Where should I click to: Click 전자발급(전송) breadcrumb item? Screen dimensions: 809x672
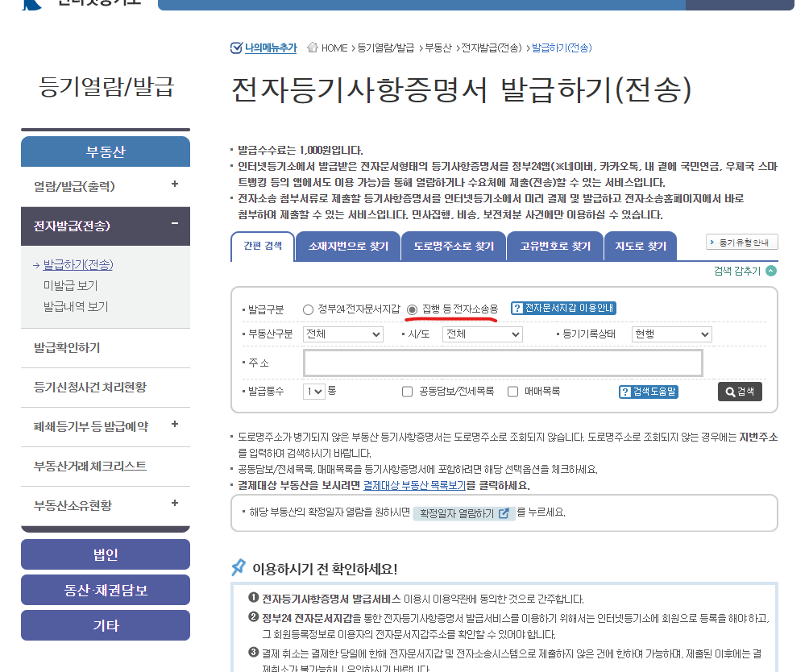click(492, 48)
